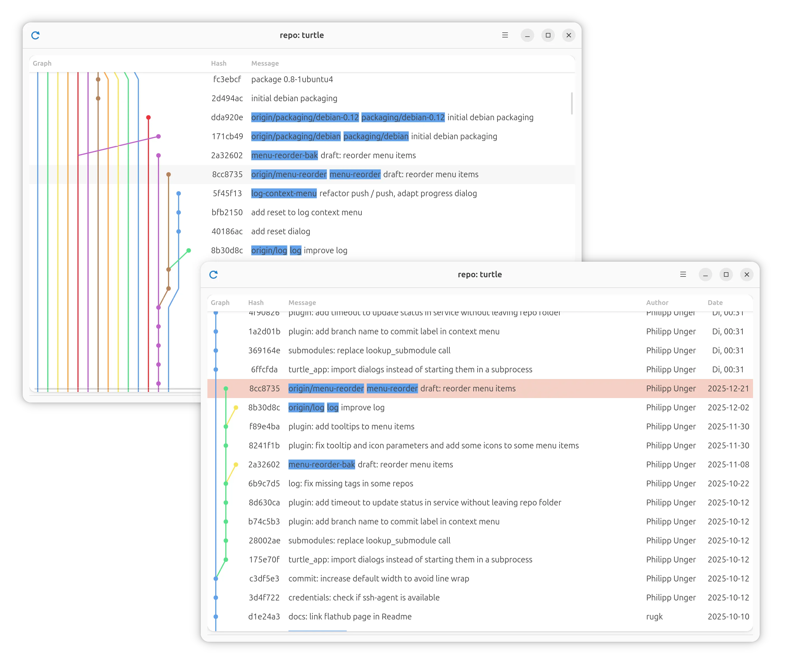Open hamburger menu in front window
This screenshot has width=786, height=672.
click(x=683, y=274)
